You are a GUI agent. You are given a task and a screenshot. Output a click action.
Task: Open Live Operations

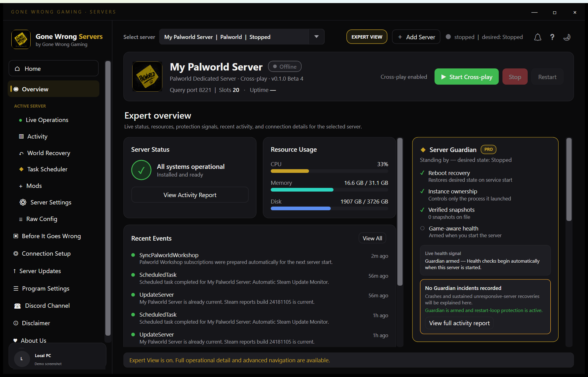[x=47, y=120]
